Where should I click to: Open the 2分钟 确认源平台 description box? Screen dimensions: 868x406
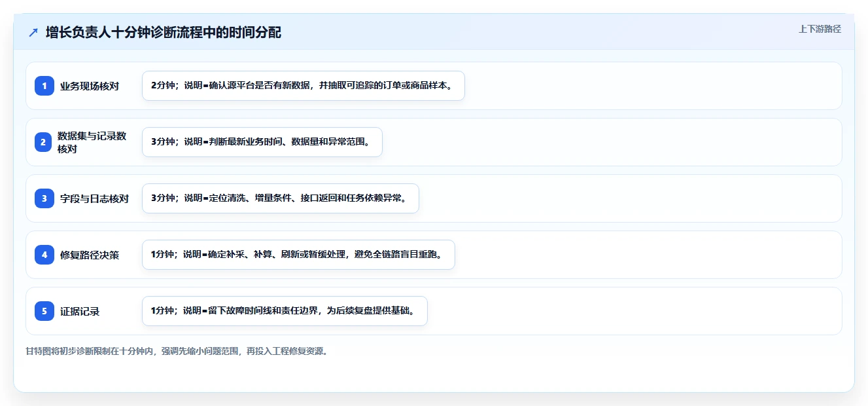pyautogui.click(x=304, y=86)
